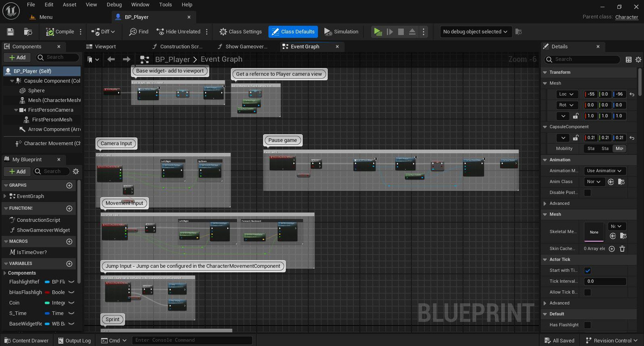Click the Save blueprint icon
Image resolution: width=644 pixels, height=346 pixels.
(x=10, y=32)
